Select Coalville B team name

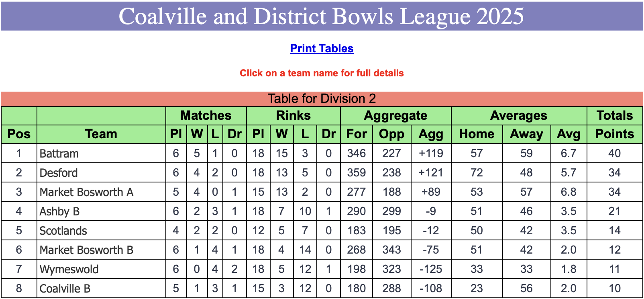65,289
